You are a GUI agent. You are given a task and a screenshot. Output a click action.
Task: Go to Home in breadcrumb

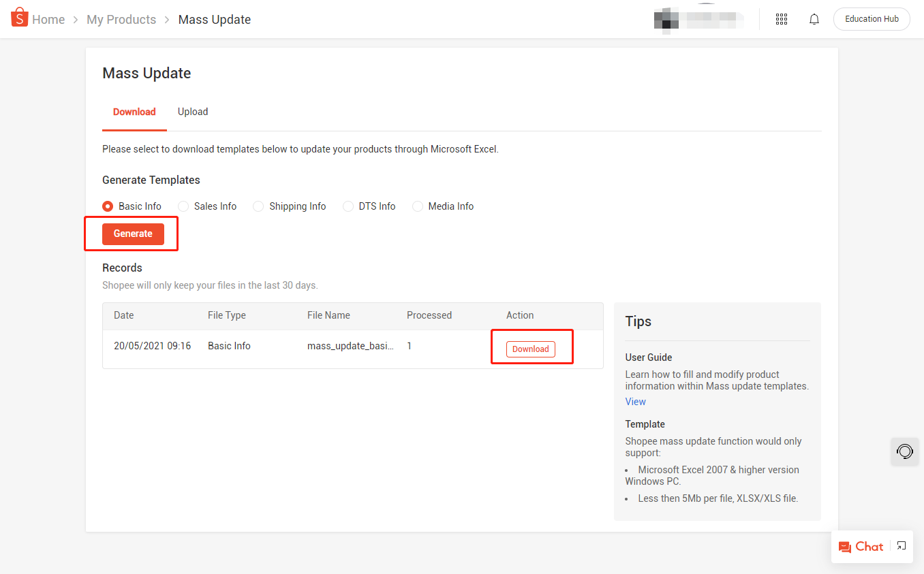[x=48, y=20]
